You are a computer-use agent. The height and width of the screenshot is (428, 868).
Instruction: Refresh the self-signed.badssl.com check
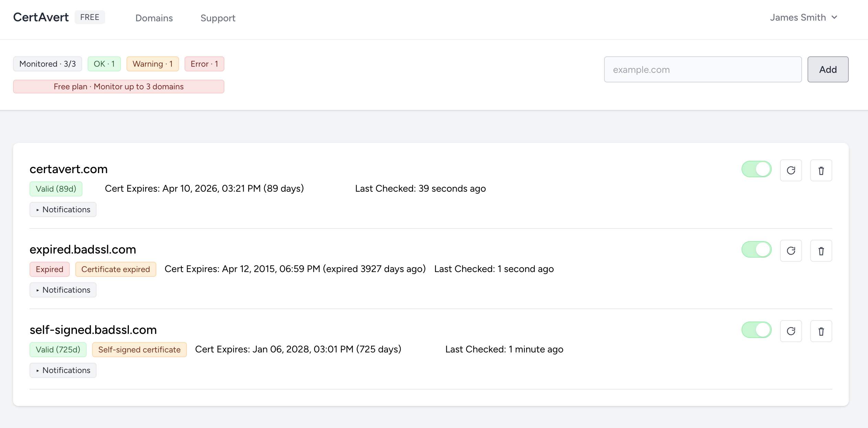click(x=791, y=331)
